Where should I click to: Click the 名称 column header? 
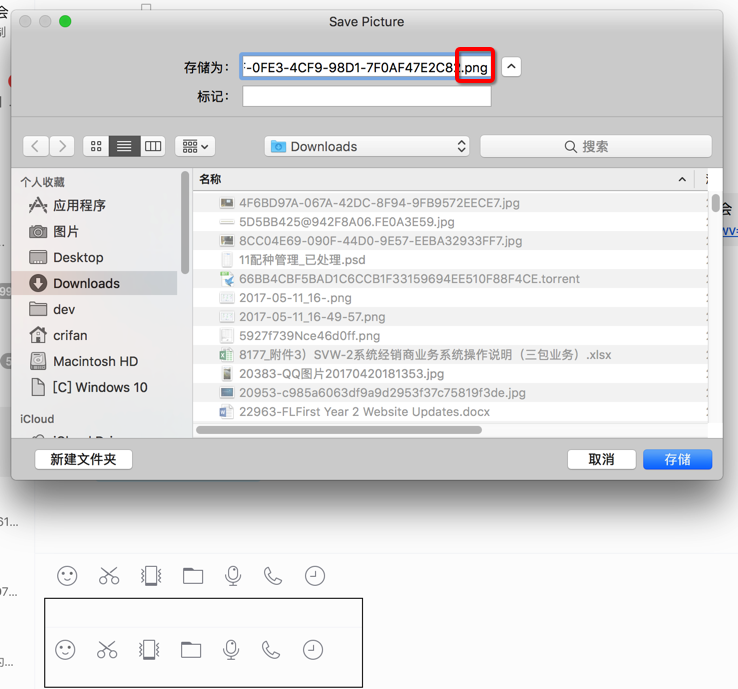pyautogui.click(x=443, y=179)
